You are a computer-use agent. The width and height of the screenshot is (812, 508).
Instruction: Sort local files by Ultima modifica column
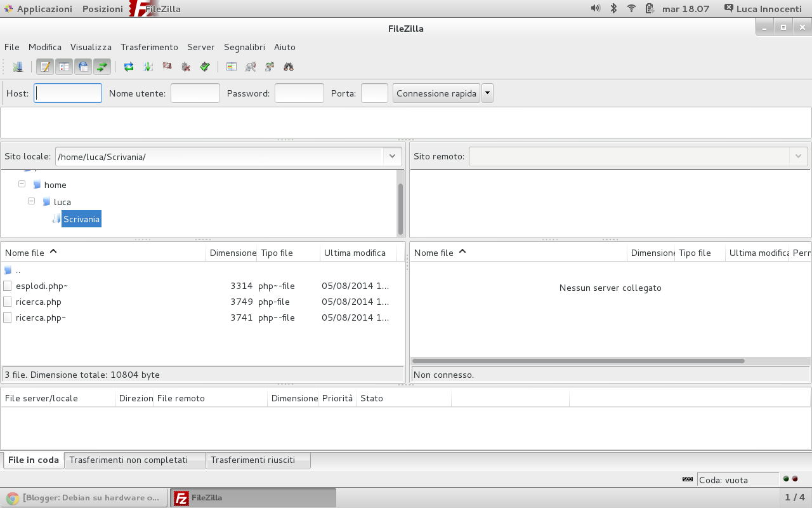tap(358, 253)
